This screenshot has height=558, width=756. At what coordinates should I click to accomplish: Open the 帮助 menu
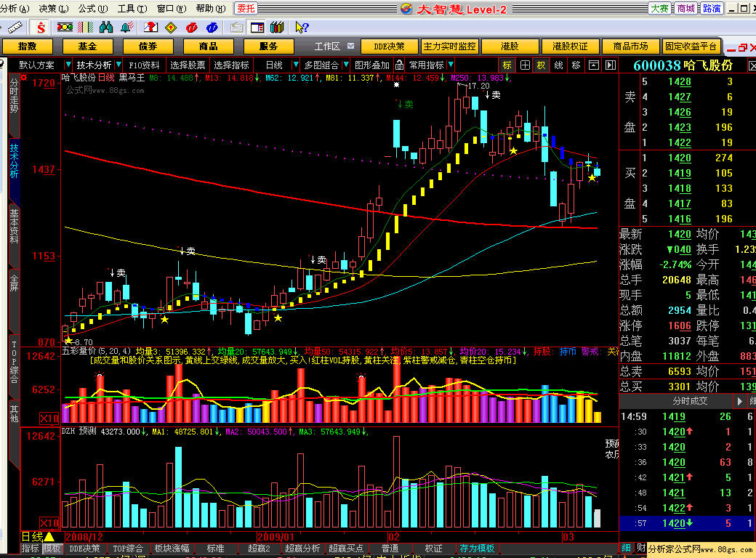211,9
